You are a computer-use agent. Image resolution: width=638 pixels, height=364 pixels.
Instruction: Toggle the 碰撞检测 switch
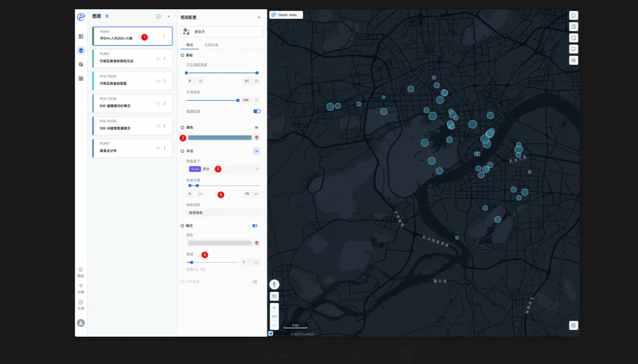click(x=257, y=111)
